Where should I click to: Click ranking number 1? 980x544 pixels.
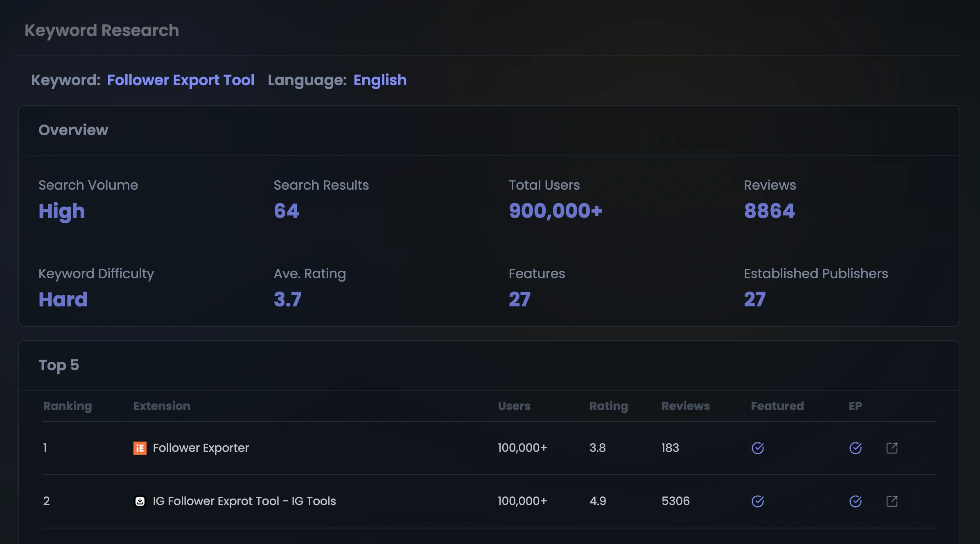tap(45, 448)
